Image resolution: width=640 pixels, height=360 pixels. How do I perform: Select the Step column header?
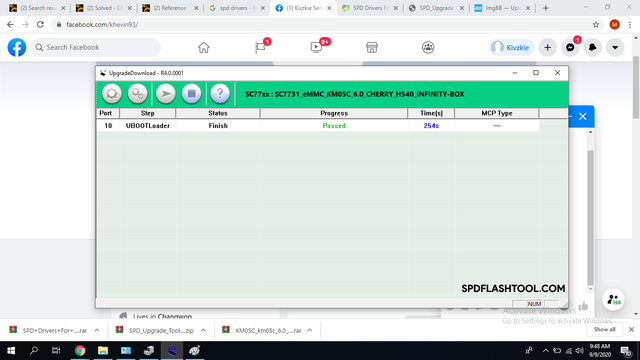tap(147, 113)
